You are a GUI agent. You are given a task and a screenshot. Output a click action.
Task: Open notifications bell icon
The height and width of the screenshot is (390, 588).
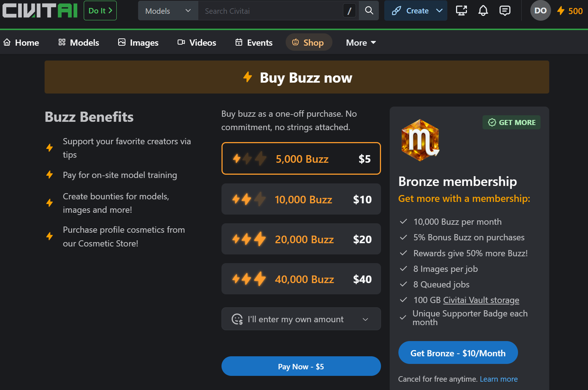483,11
